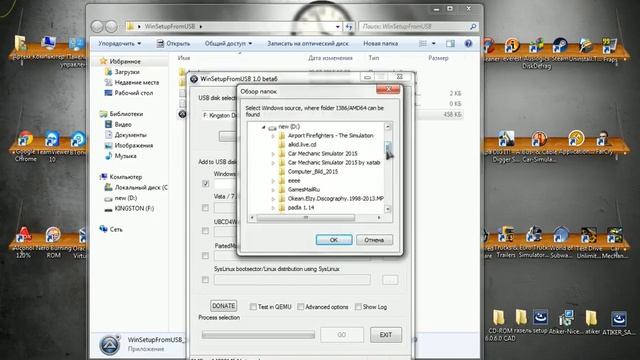This screenshot has width=640, height=360.
Task: Collapse the new (D:) drive node
Action: click(263, 127)
